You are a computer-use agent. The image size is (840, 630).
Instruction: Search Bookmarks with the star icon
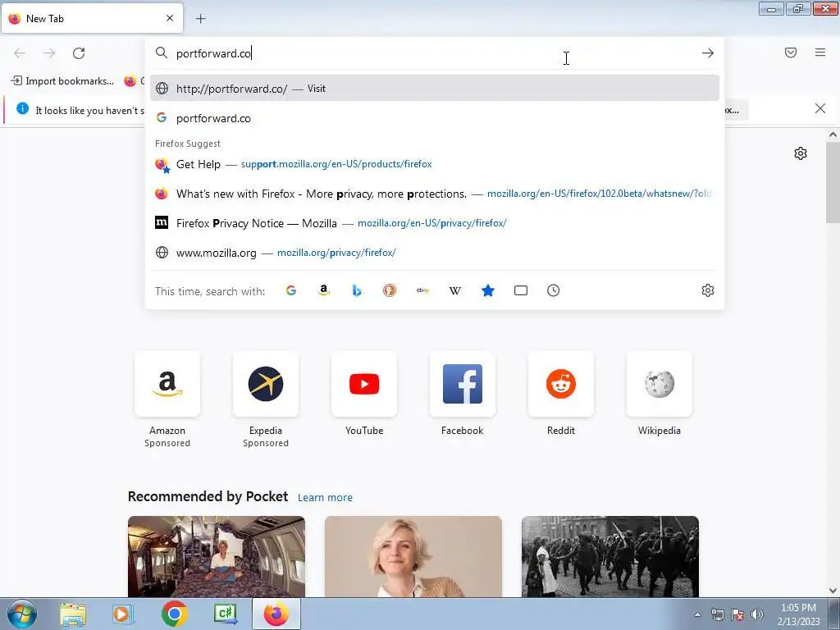coord(488,290)
